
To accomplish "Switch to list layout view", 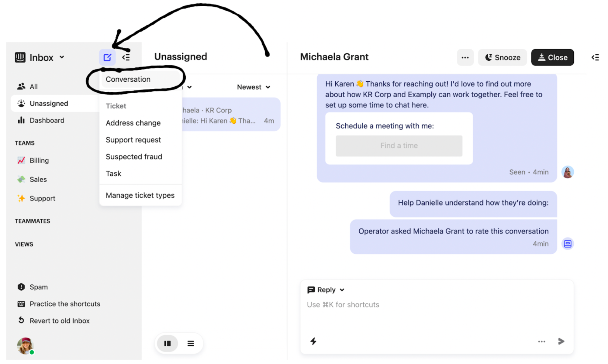I will (191, 343).
